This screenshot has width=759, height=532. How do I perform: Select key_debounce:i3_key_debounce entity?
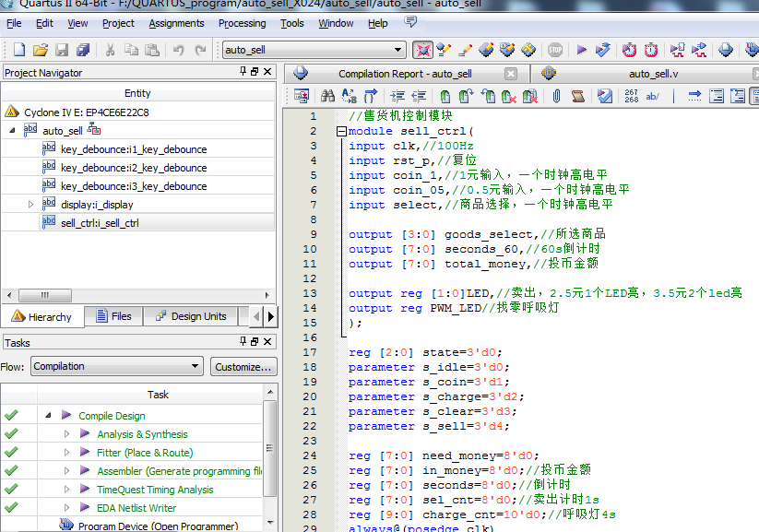click(134, 186)
